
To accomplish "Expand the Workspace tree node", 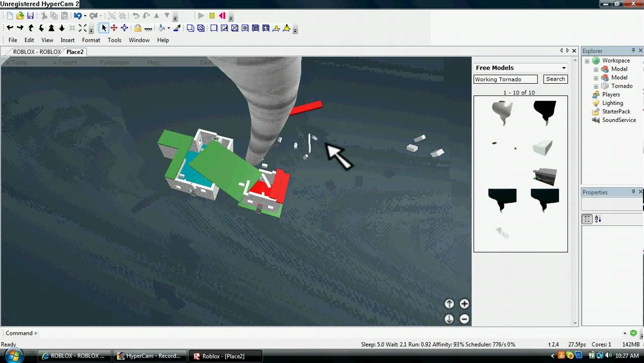I will [587, 61].
